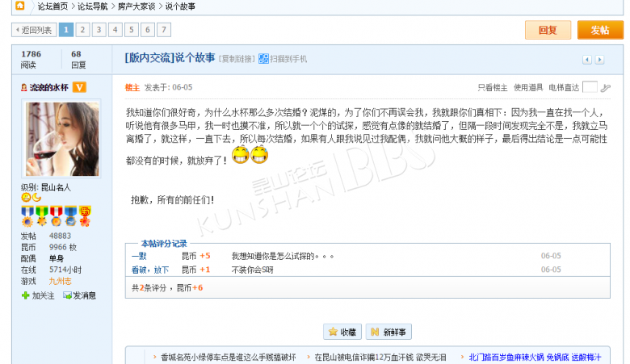Click the forum home icon in breadcrumb
Screen dimensions: 630x364
pyautogui.click(x=19, y=6)
